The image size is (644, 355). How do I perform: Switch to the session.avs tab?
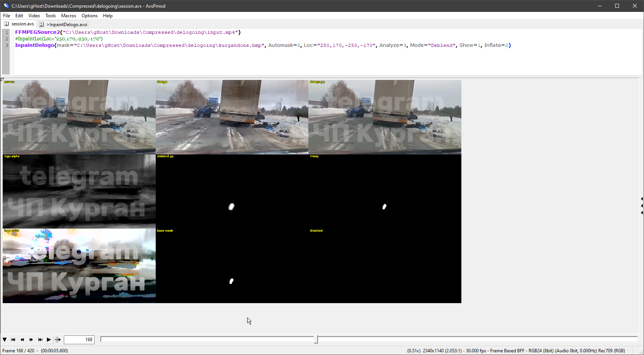pyautogui.click(x=19, y=24)
